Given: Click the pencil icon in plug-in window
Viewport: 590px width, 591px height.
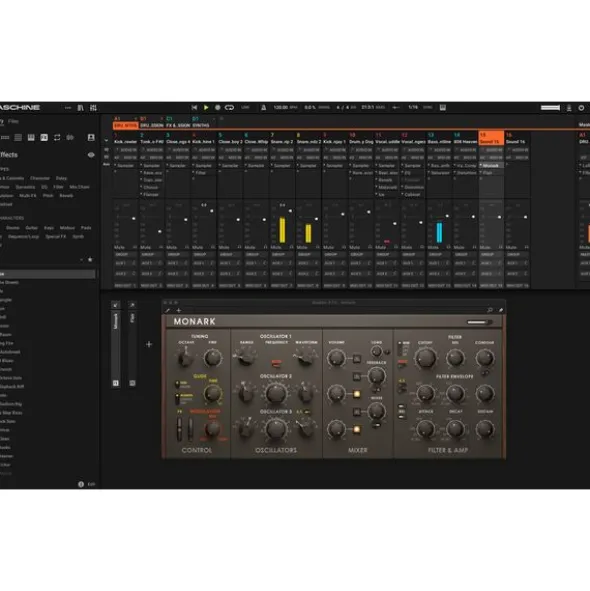Looking at the screenshot, I should (x=167, y=311).
